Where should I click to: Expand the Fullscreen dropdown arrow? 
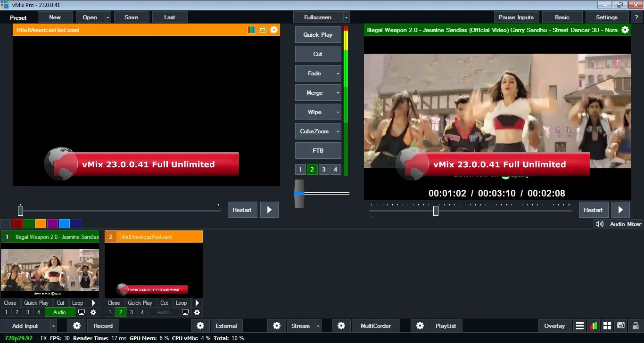(347, 17)
